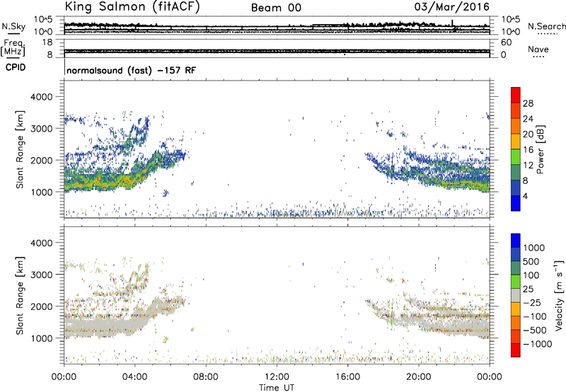Click the "16:00" time tick label
This screenshot has height=392, width=566.
347,377
